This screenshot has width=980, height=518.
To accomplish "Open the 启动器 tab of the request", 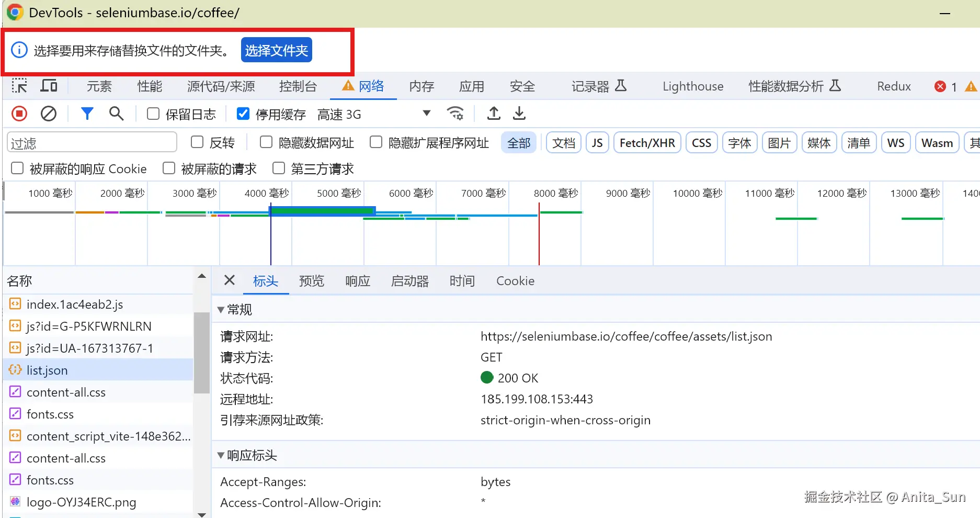I will (410, 281).
